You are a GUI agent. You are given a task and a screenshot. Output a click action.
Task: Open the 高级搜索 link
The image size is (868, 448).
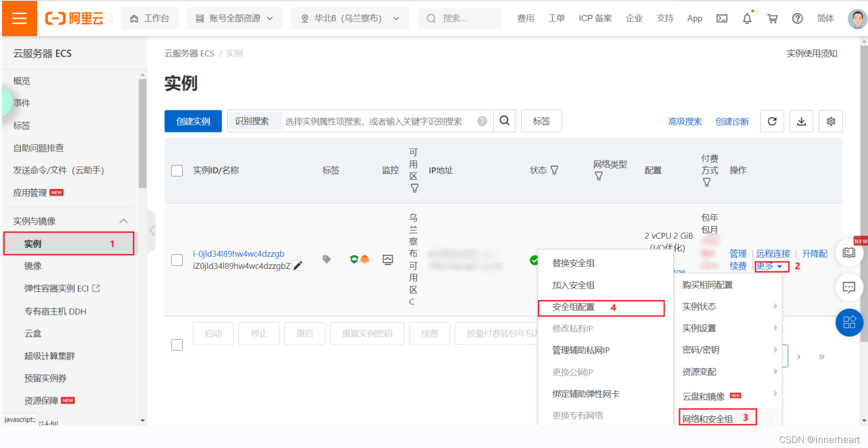point(685,121)
